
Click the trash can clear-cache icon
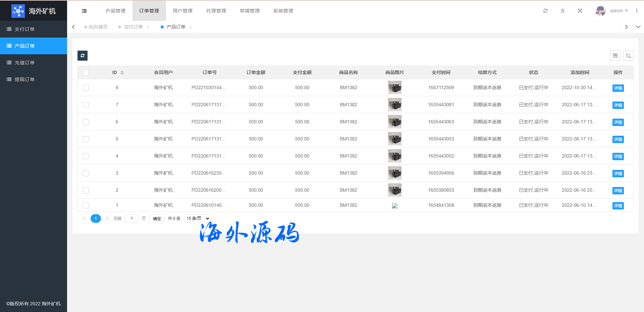click(x=562, y=11)
